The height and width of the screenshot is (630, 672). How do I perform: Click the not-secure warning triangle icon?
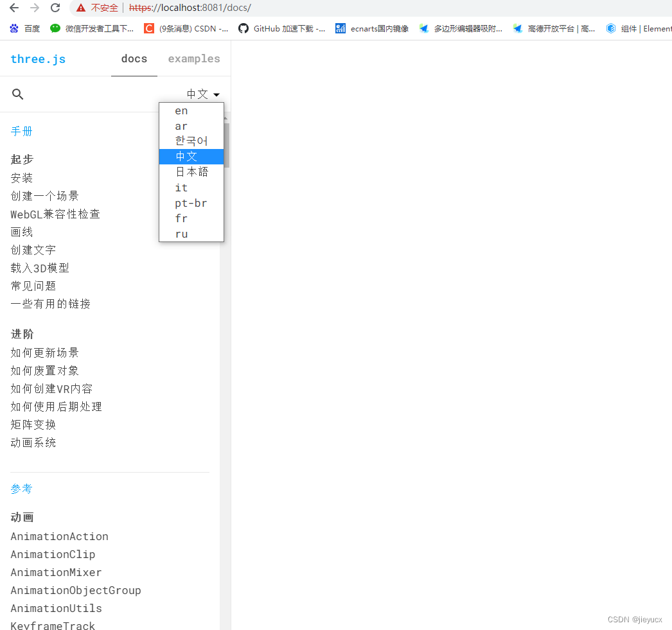[80, 8]
